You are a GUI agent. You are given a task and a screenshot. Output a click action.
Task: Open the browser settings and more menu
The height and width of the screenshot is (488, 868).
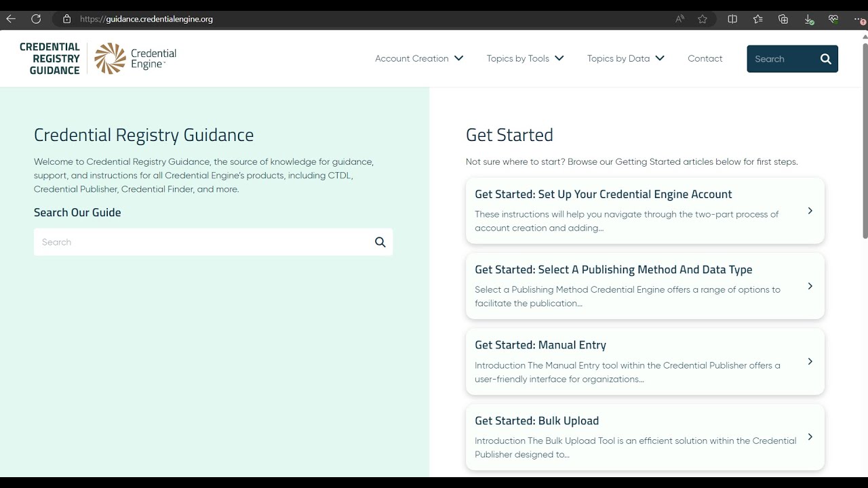pos(859,19)
